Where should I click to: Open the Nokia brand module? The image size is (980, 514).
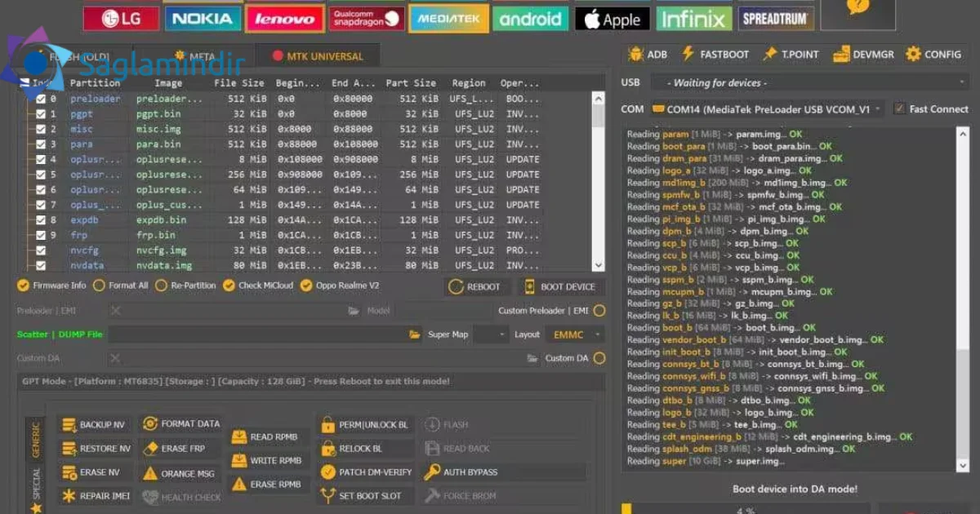203,18
